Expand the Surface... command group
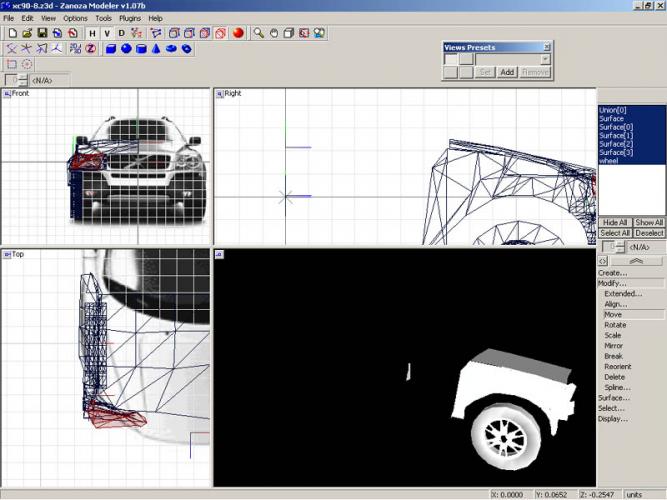Image resolution: width=667 pixels, height=500 pixels. coord(614,397)
